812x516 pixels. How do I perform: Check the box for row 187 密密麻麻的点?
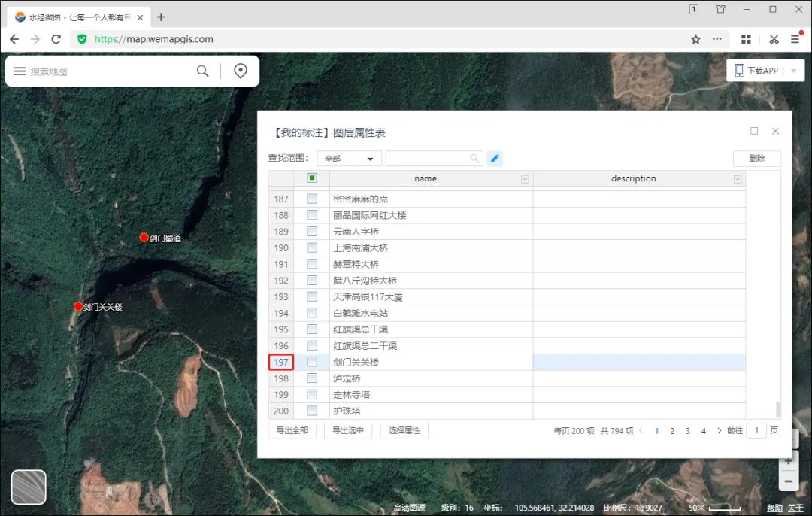312,199
